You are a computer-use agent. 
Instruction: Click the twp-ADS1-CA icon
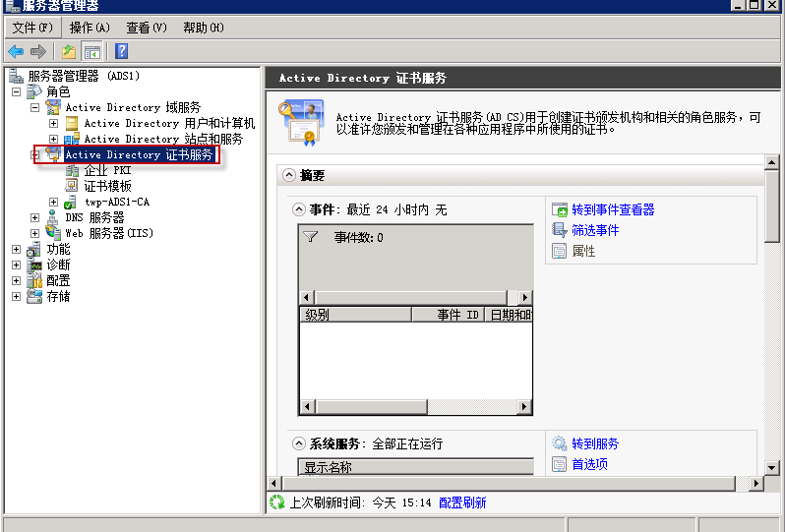pyautogui.click(x=71, y=202)
